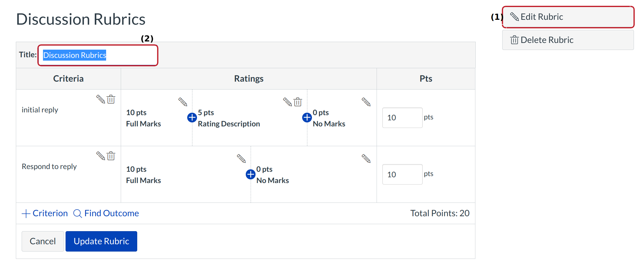Click the Delete Rubric button
The height and width of the screenshot is (268, 644).
point(568,40)
